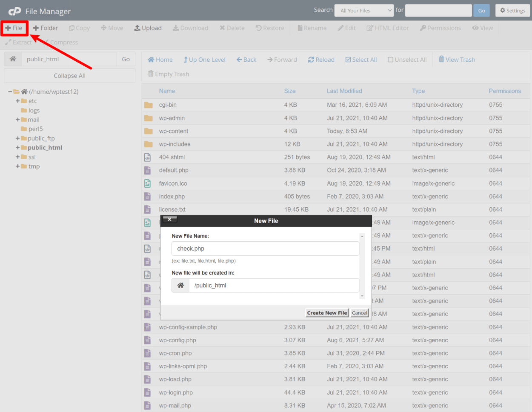Sort by the Permissions column header

(x=505, y=91)
